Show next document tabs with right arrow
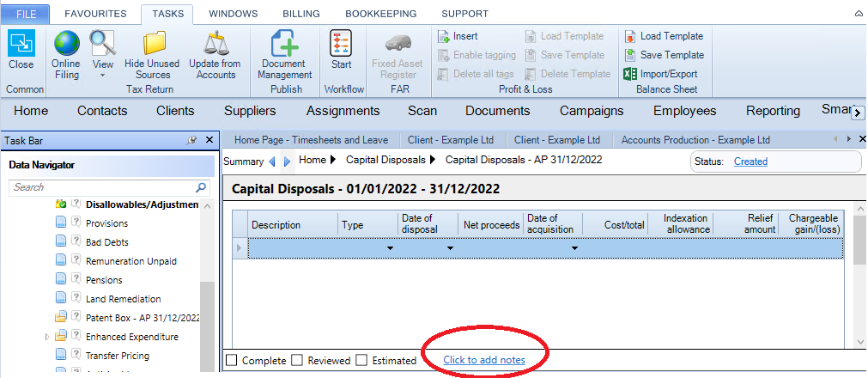Viewport: 868px width, 378px height. pyautogui.click(x=849, y=139)
